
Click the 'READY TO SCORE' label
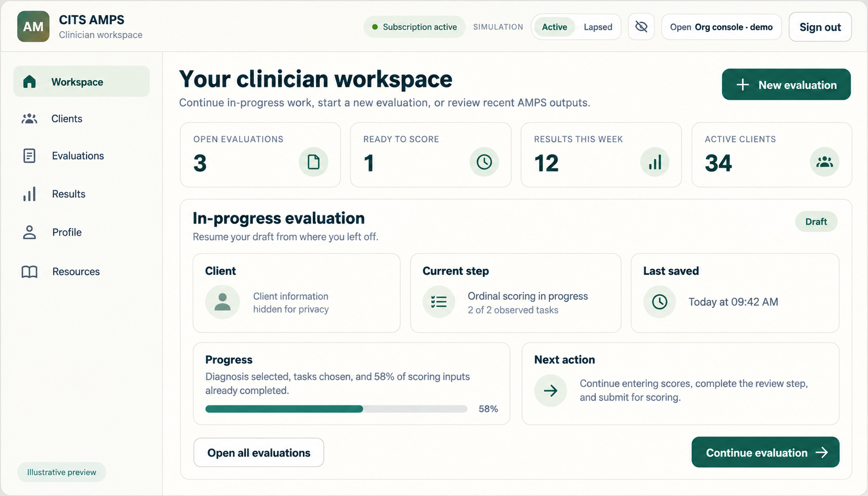tap(401, 139)
